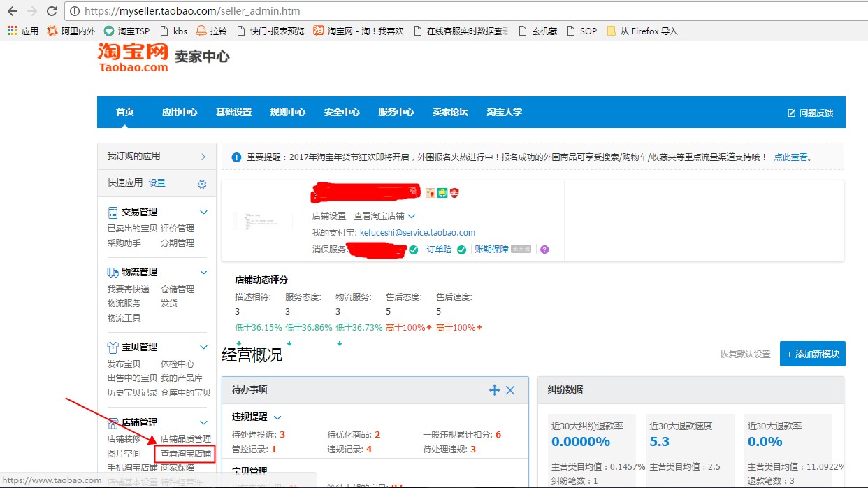Open the 淘宝网 - 淘！我喜欢 bookmark
This screenshot has height=488, width=868.
pyautogui.click(x=359, y=31)
